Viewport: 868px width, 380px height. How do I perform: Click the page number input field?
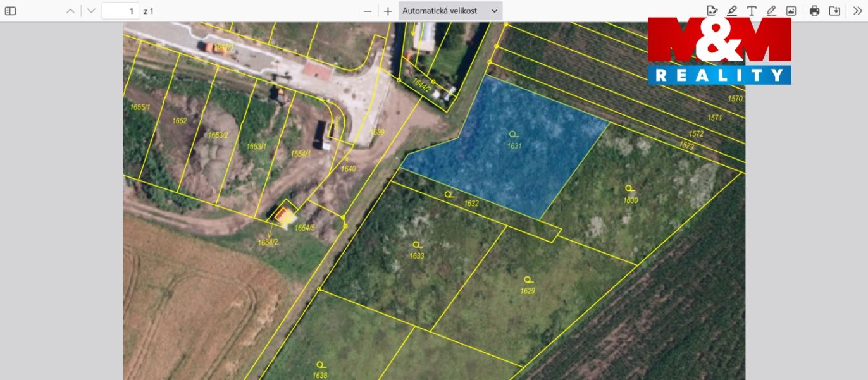click(x=120, y=11)
